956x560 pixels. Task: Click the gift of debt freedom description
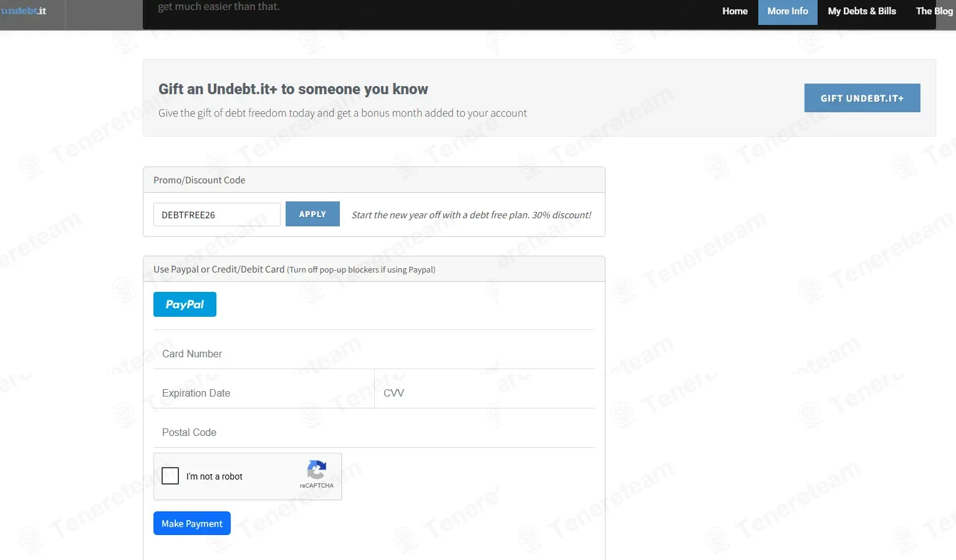pyautogui.click(x=342, y=113)
